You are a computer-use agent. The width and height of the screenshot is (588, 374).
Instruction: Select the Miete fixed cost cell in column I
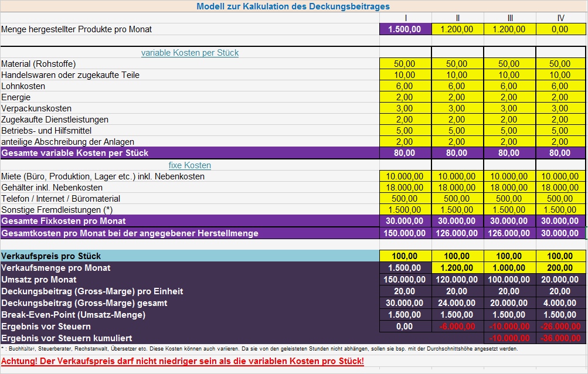(x=405, y=175)
